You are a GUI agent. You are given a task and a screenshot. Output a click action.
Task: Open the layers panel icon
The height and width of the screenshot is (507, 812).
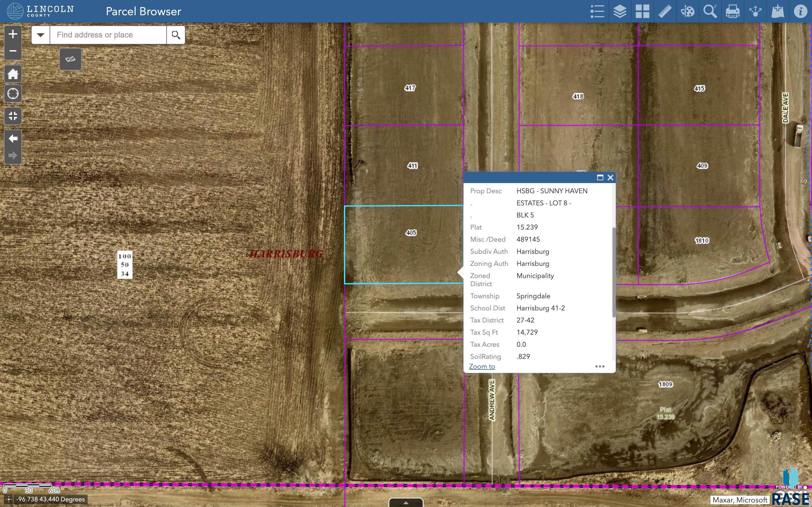[619, 10]
